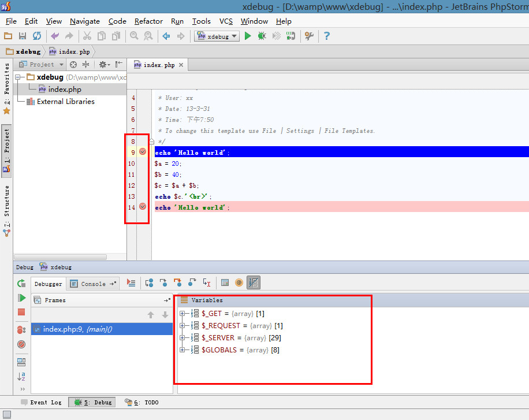Toggle the Structure side tool window

click(x=7, y=211)
